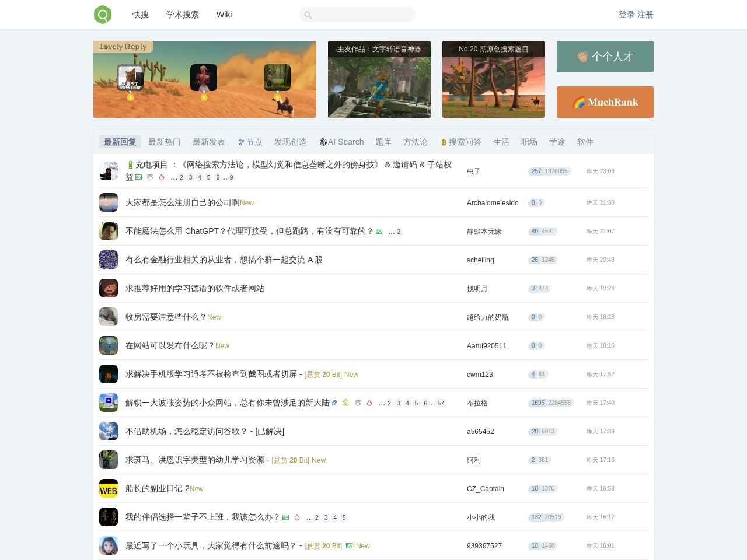
Task: Click the green Q site logo
Action: click(x=102, y=15)
